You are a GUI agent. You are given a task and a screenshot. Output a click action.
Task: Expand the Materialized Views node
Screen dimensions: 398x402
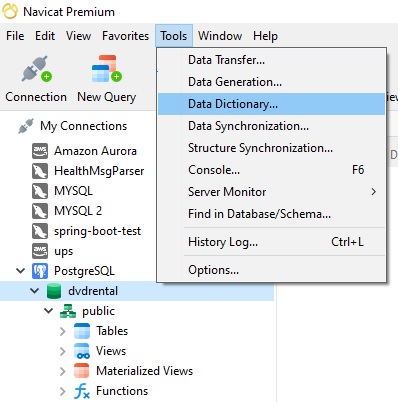coord(63,371)
